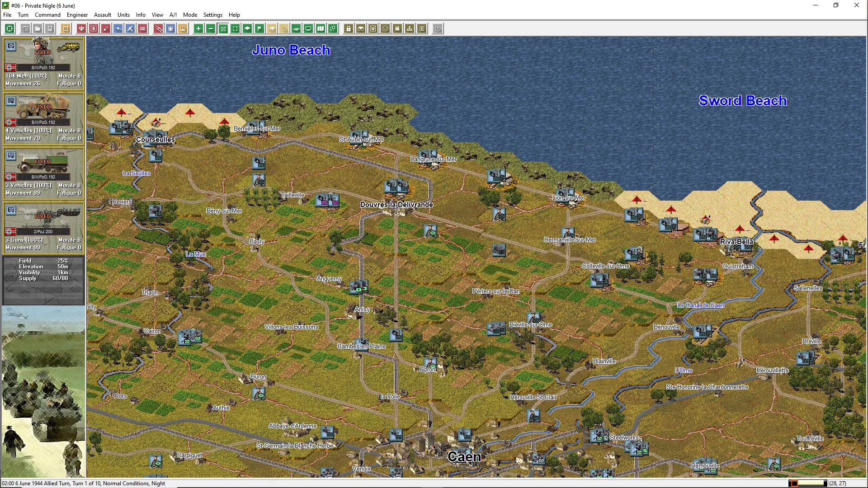This screenshot has height=488, width=868.
Task: Click the gray question mark help icon
Action: tap(438, 28)
